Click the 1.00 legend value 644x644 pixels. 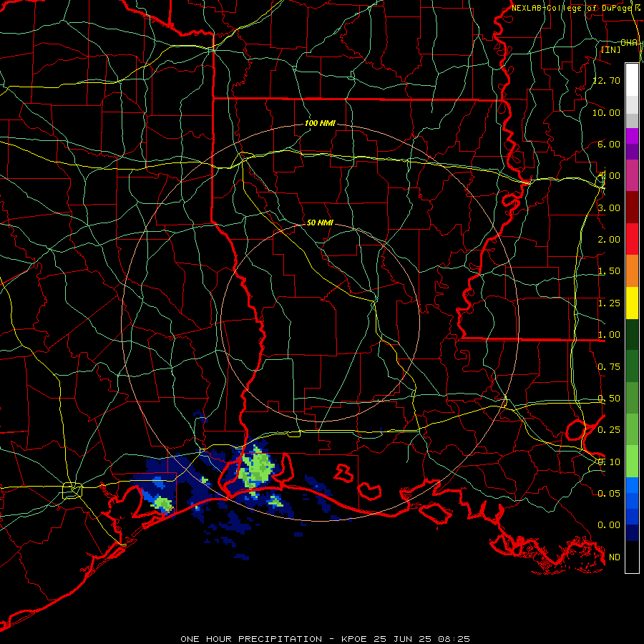point(609,335)
